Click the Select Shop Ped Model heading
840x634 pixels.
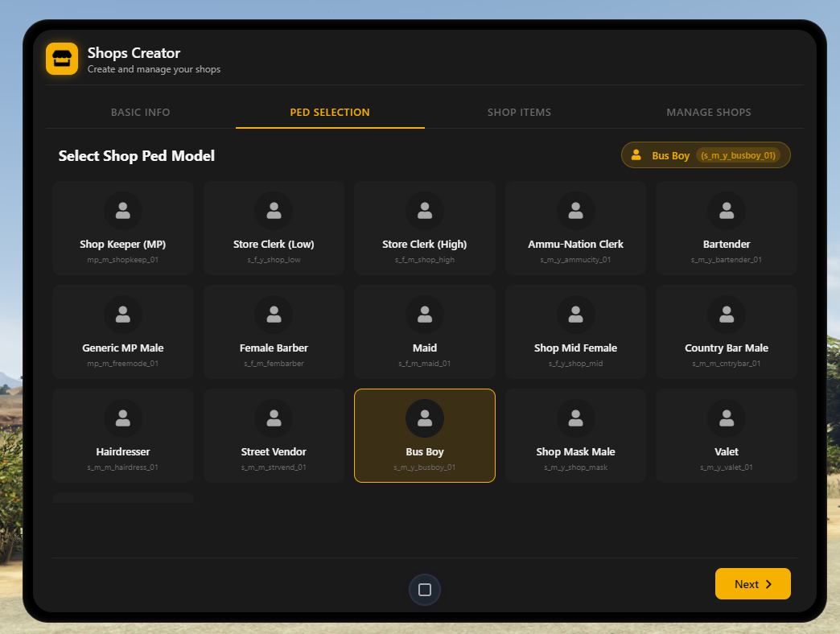[x=137, y=156]
